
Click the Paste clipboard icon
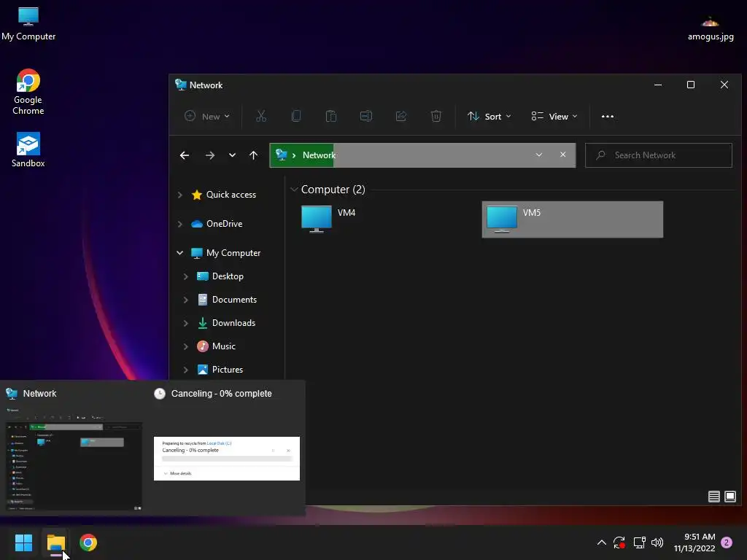tap(331, 116)
